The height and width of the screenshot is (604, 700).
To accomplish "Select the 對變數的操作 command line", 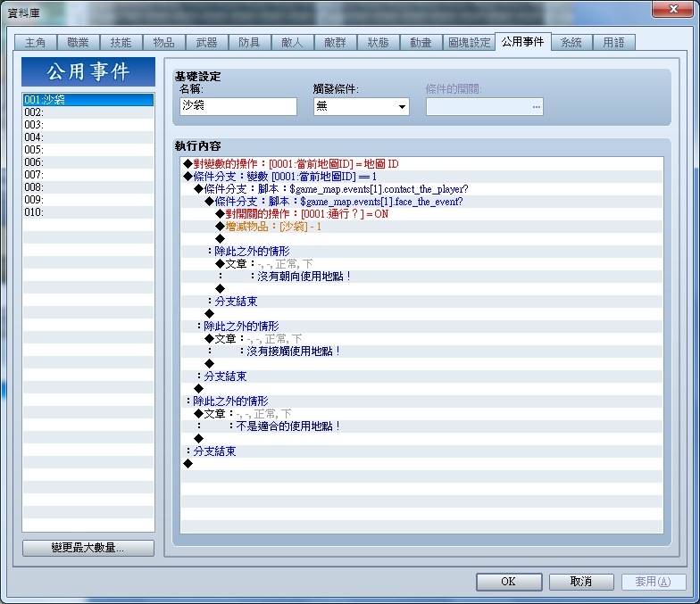I will [421, 164].
